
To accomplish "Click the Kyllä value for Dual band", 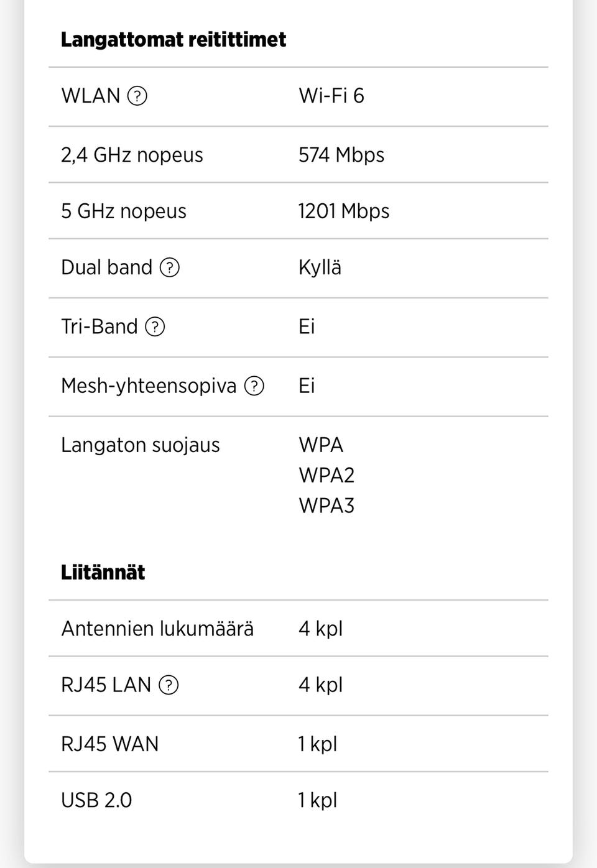I will 320,267.
